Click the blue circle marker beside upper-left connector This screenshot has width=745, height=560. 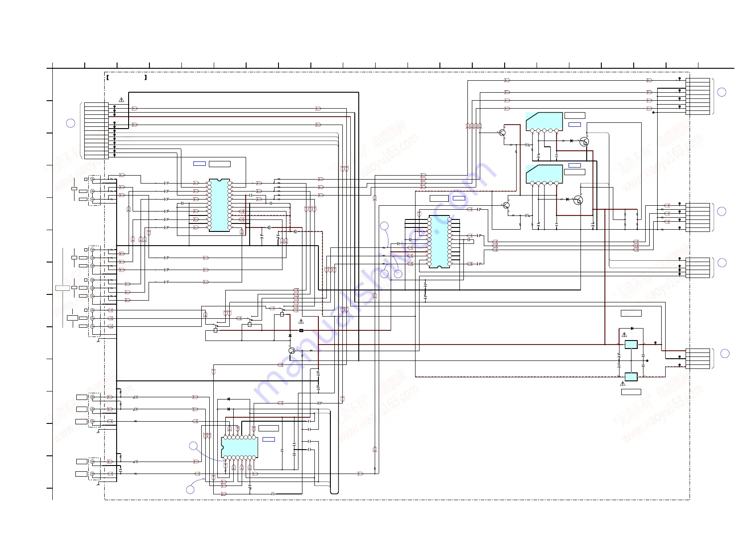[71, 123]
